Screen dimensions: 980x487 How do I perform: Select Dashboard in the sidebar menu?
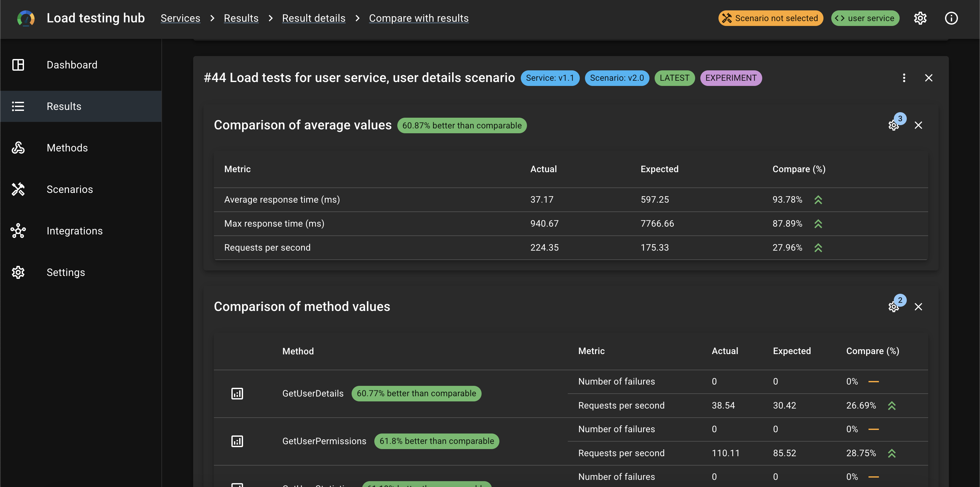81,65
